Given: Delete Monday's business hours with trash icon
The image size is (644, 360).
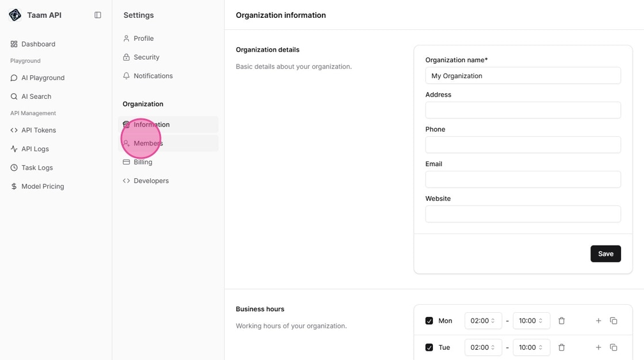Looking at the screenshot, I should [x=561, y=320].
